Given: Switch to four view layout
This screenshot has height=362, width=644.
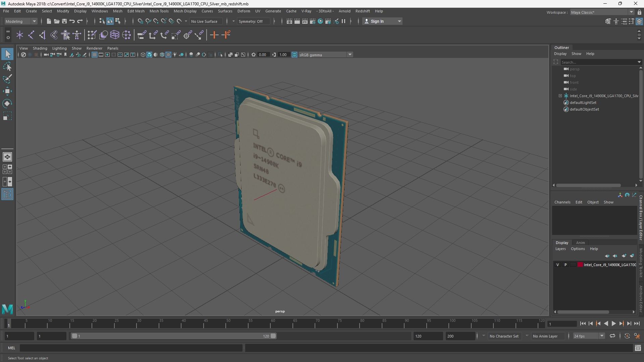Looking at the screenshot, I should point(7,169).
